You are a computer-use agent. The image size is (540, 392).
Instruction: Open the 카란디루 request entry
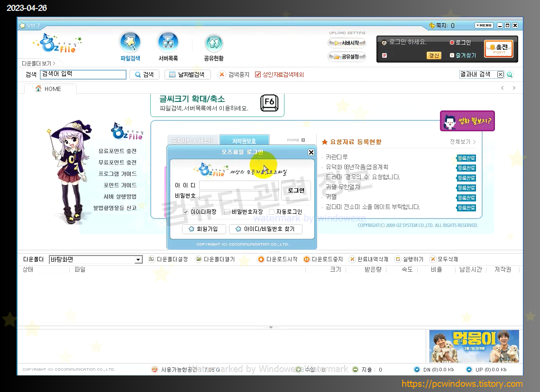337,157
